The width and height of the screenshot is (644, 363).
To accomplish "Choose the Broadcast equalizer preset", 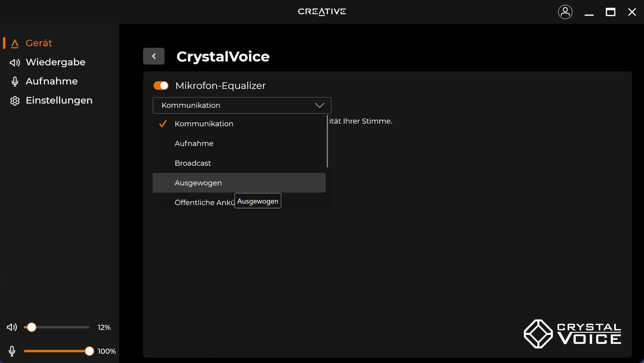I will [193, 163].
